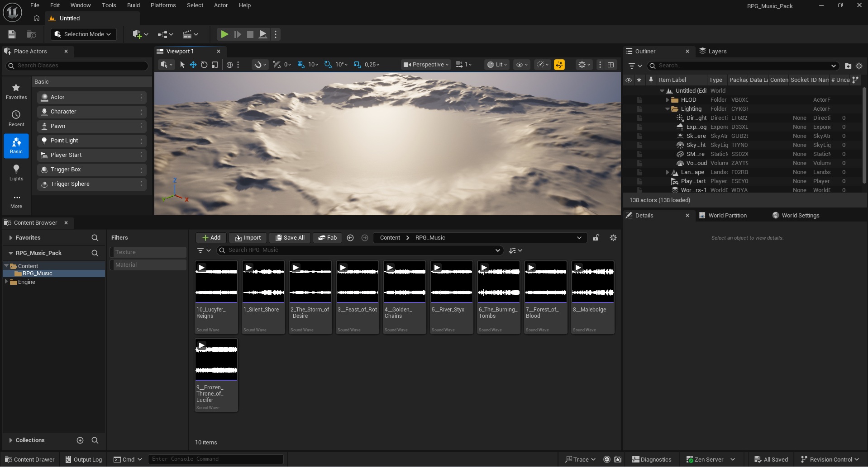The height and width of the screenshot is (467, 868).
Task: Click the Add button in Content Browser
Action: click(x=211, y=238)
